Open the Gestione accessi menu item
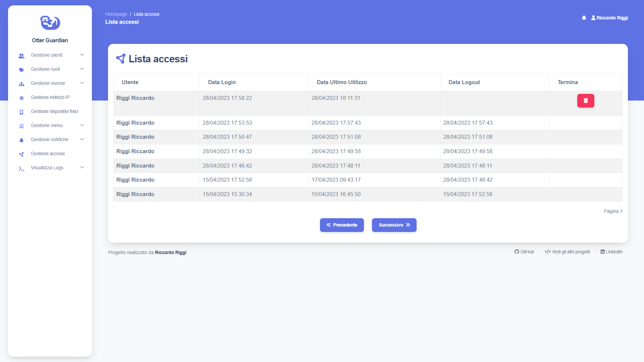This screenshot has height=362, width=644. pos(48,154)
